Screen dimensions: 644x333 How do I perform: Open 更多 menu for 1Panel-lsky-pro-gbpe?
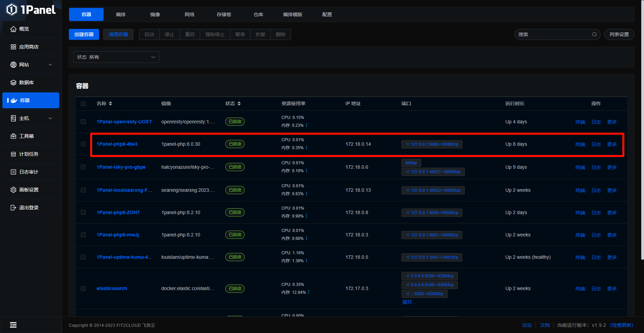point(612,167)
